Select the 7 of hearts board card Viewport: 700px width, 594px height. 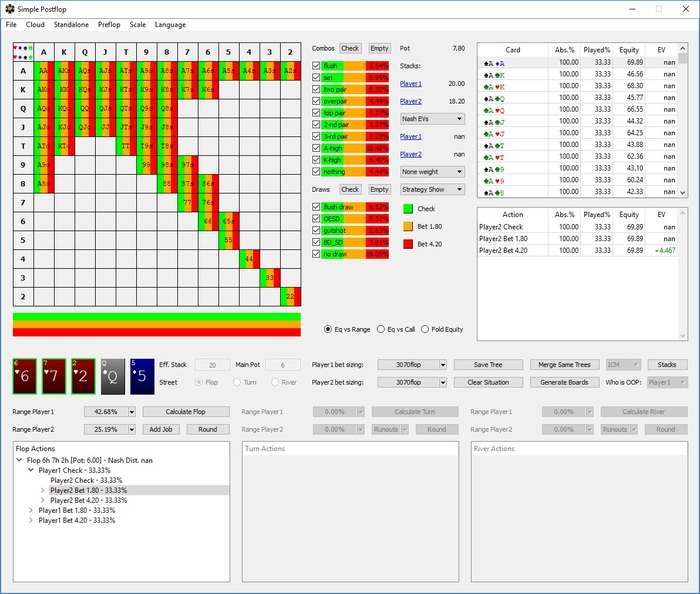(54, 376)
